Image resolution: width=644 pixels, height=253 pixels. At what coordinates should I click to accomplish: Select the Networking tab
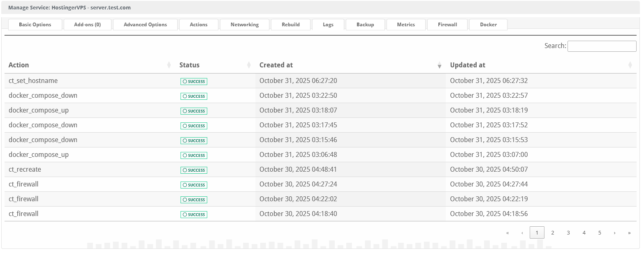245,24
